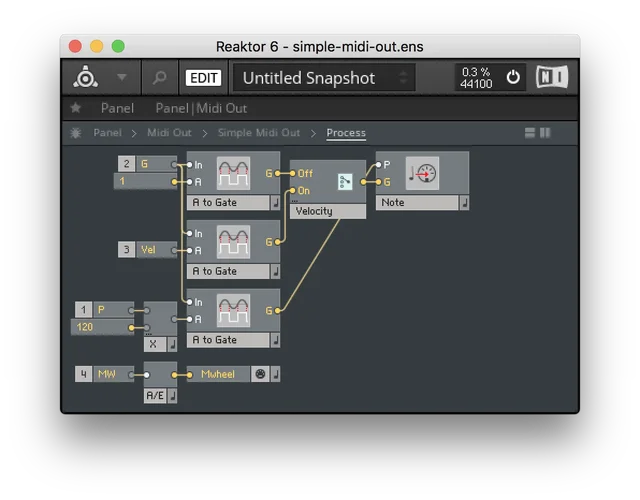
Task: Click the middle A to Gate label
Action: 228,271
